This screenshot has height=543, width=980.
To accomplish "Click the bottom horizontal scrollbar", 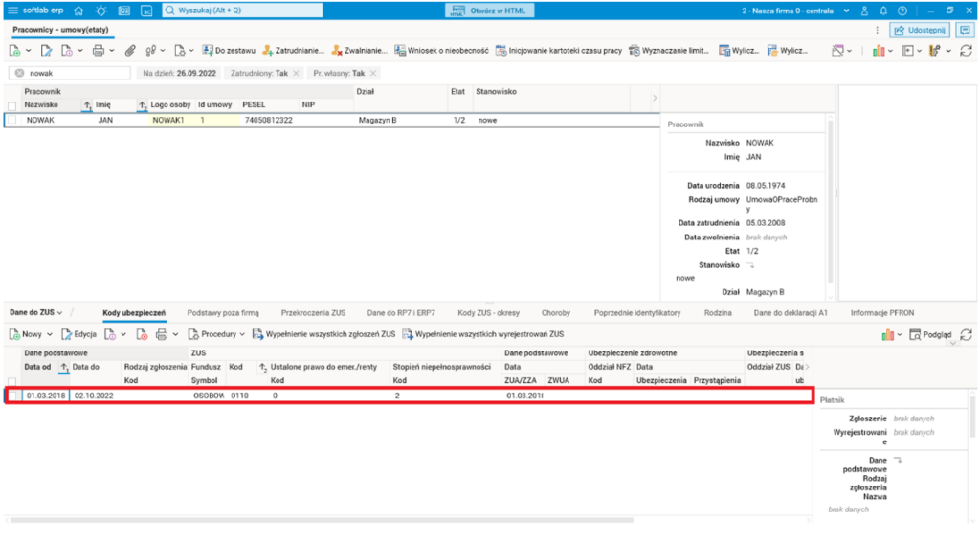I will 322,520.
